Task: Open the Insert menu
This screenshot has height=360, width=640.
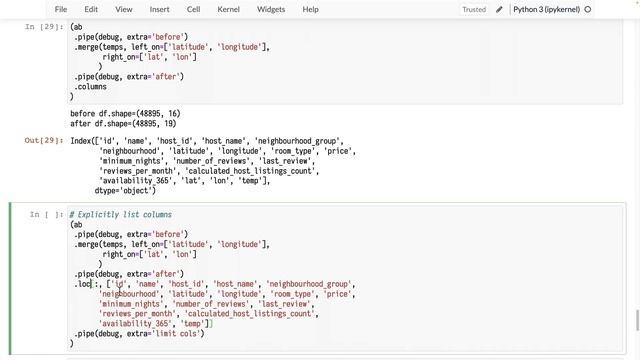Action: pos(159,9)
